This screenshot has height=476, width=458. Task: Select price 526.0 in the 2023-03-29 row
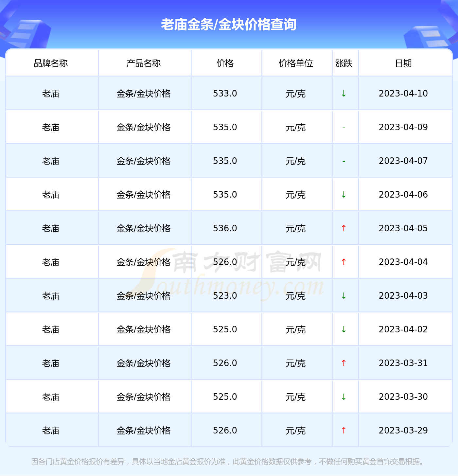(x=225, y=431)
